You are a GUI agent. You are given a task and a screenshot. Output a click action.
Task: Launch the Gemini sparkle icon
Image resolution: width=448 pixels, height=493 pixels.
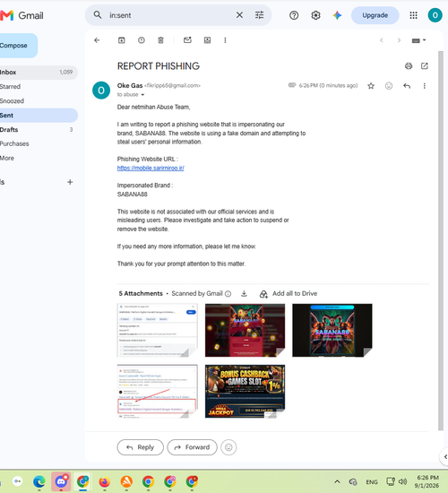click(x=337, y=15)
